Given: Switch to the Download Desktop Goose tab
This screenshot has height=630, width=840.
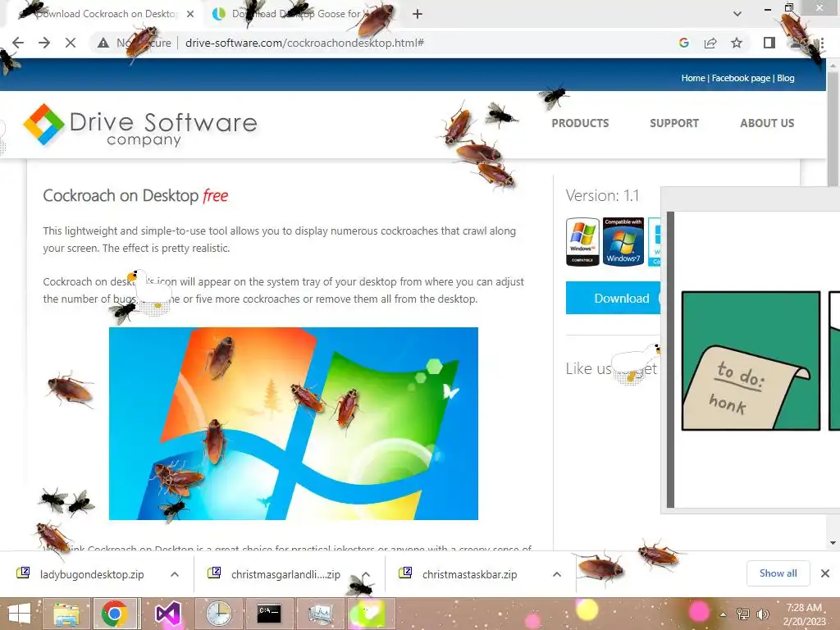Looking at the screenshot, I should 300,14.
